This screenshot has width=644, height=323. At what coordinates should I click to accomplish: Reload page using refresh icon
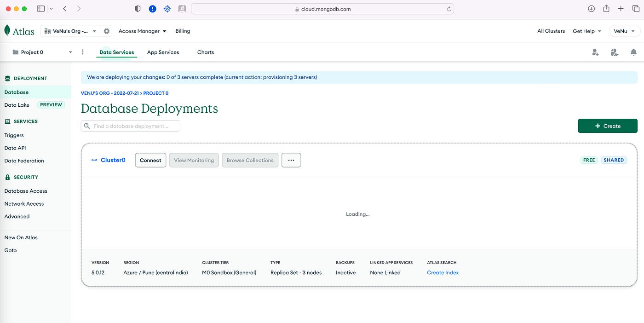coord(449,9)
